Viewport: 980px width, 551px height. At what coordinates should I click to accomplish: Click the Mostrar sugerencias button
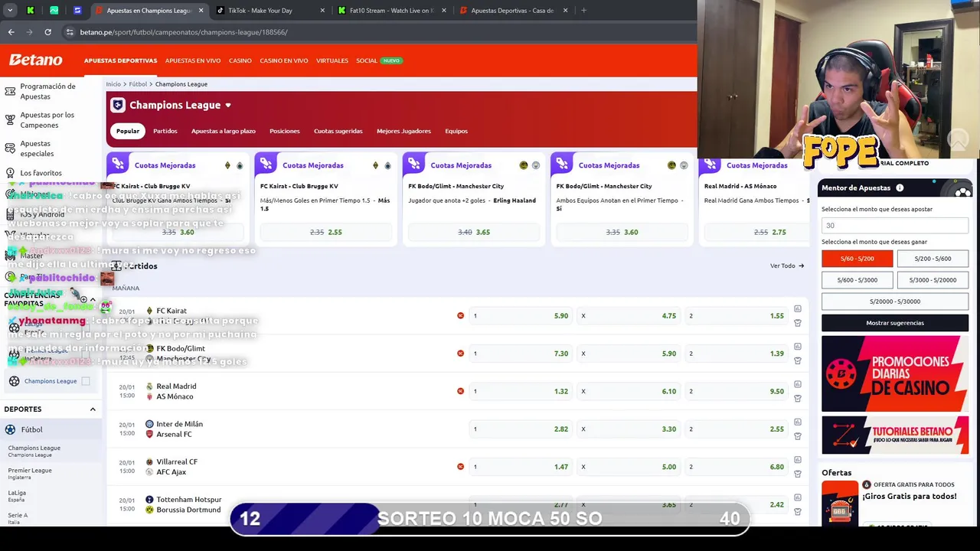(895, 323)
